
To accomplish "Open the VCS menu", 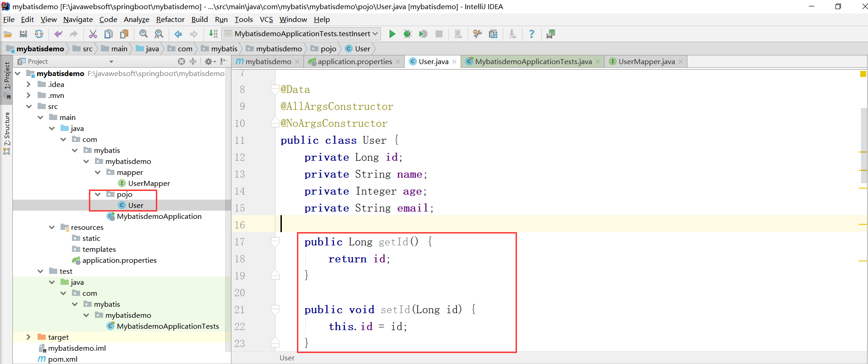I will click(x=266, y=19).
